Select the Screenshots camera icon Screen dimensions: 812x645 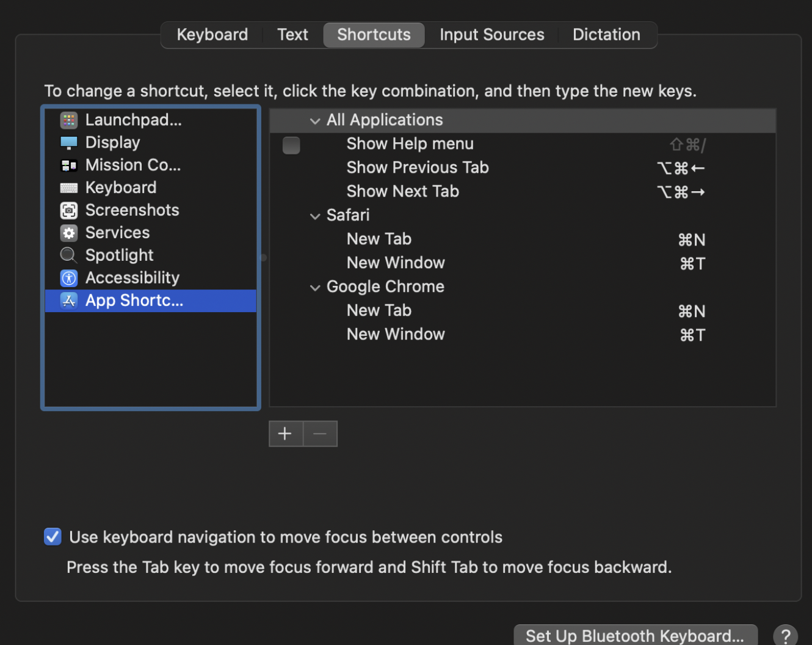[x=69, y=211]
